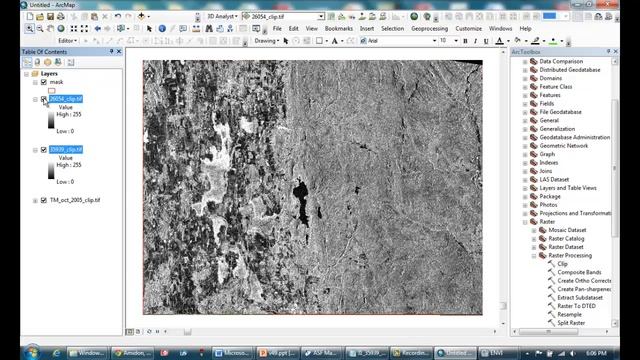Screen dimensions: 640x360
Task: Toggle TM_oct_2005_clip.tif layer checkbox
Action: (x=44, y=200)
